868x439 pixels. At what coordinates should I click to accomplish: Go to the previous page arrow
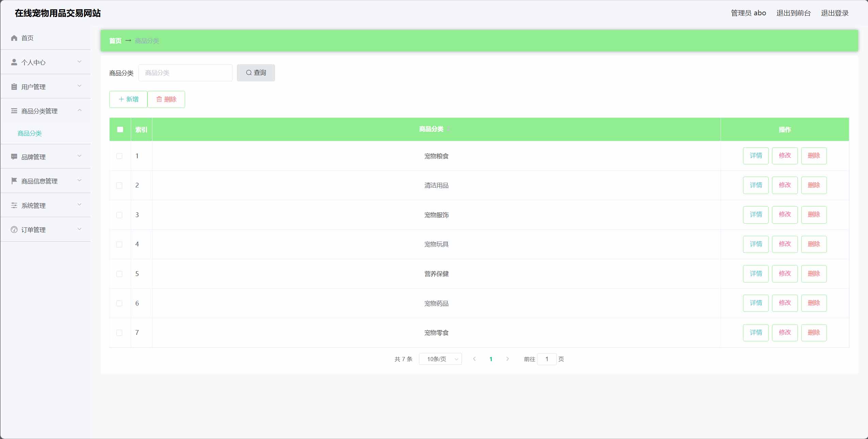click(474, 359)
